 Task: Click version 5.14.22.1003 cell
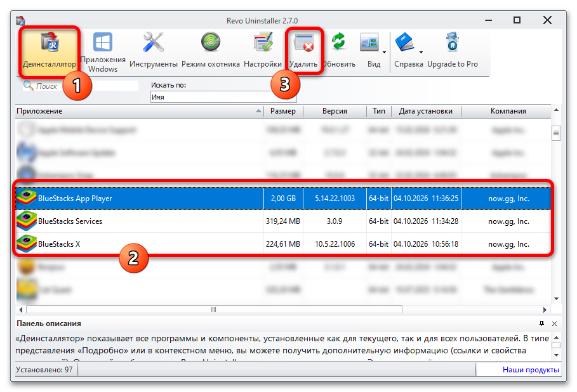335,199
